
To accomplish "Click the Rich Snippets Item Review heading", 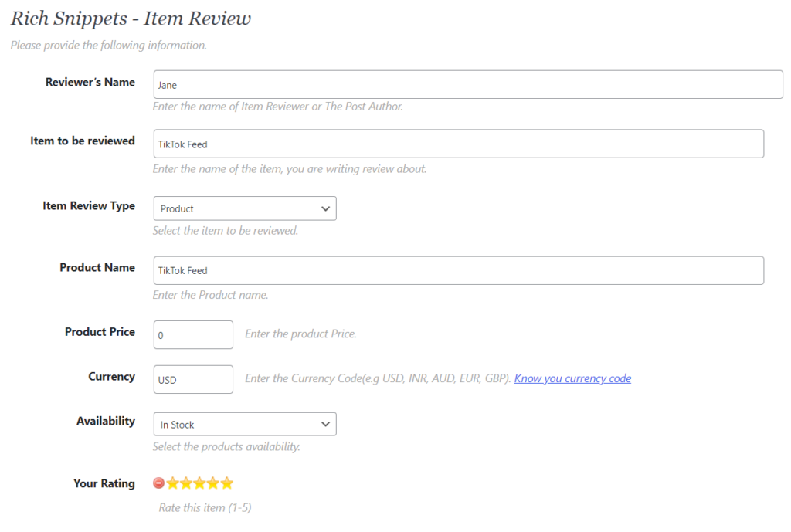I will (x=130, y=18).
